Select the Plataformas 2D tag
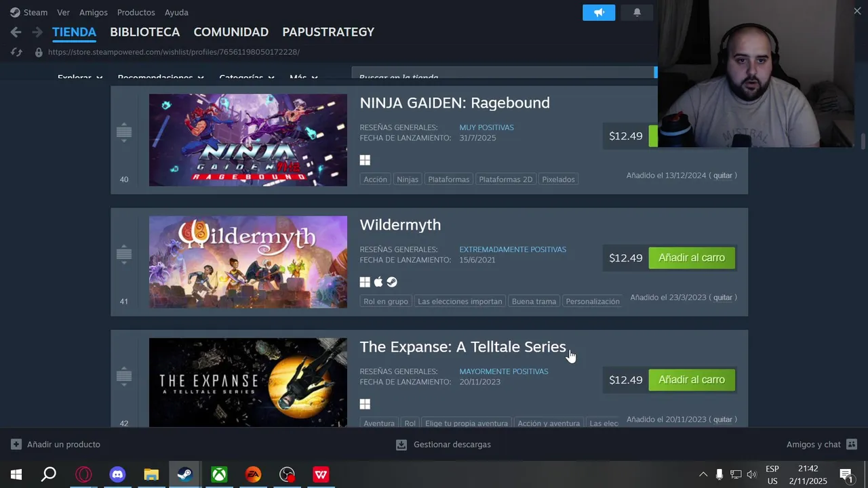 coord(505,179)
